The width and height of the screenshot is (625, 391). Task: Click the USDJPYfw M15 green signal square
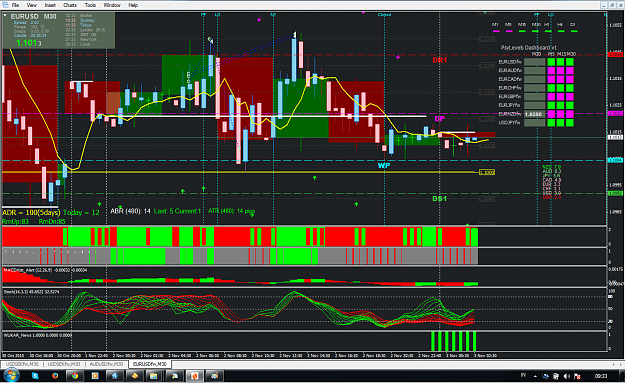[560, 123]
